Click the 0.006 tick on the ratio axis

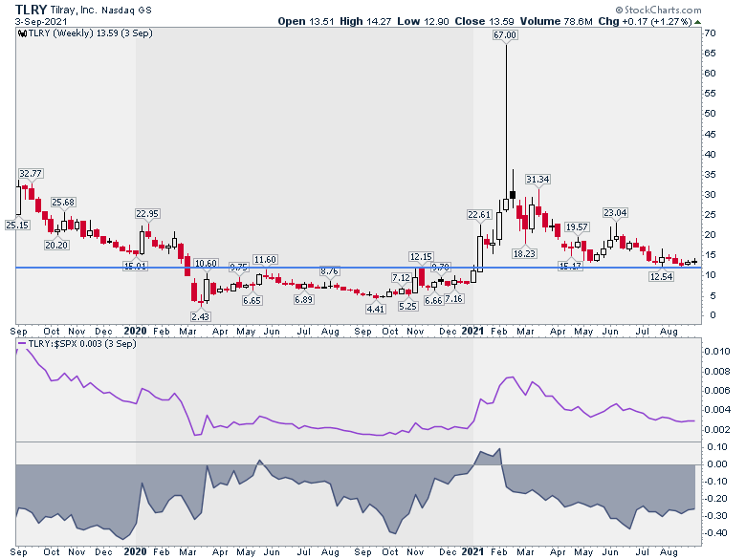[x=717, y=390]
